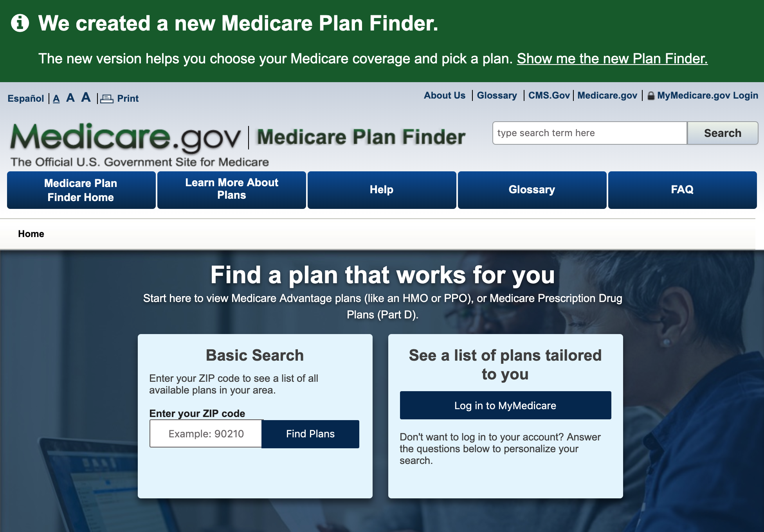The width and height of the screenshot is (764, 532).
Task: Click the Help navigation button
Action: coord(382,189)
